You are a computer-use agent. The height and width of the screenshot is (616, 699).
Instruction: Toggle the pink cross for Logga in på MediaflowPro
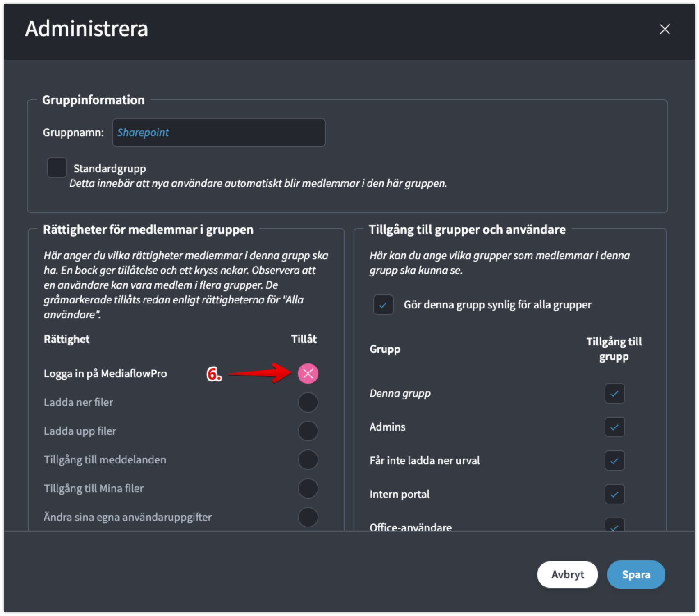(308, 374)
